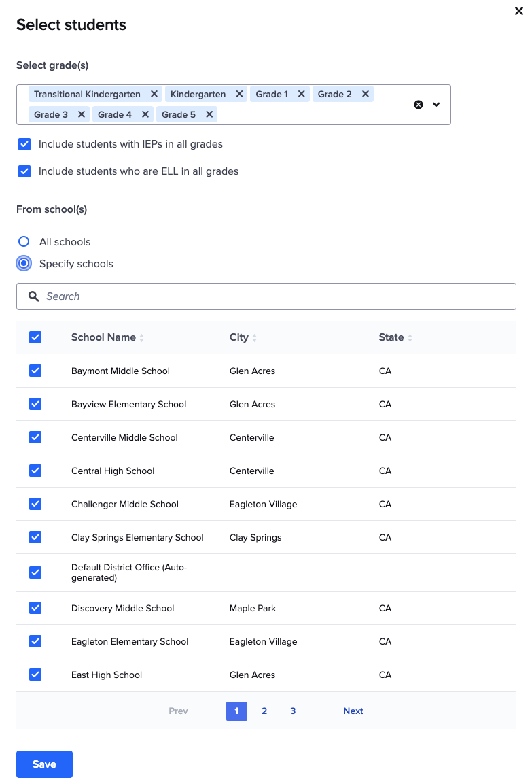The image size is (532, 784).
Task: Remove the Grade 5 chip
Action: (x=209, y=114)
